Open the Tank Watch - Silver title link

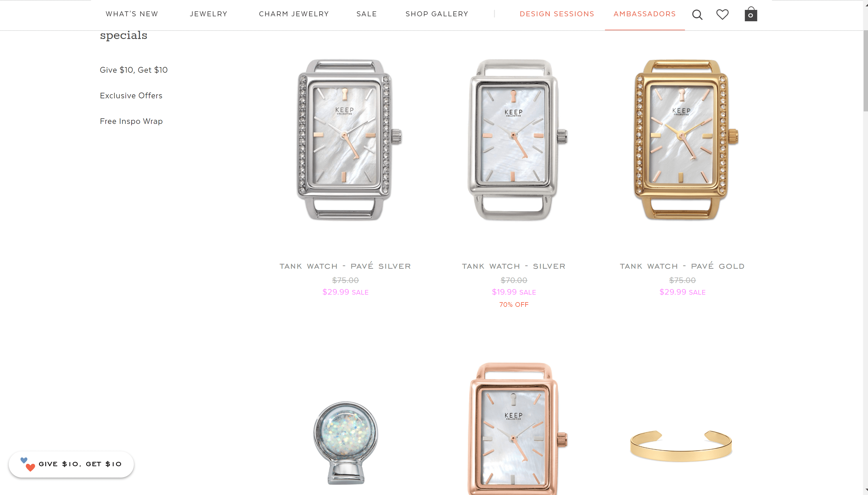514,266
